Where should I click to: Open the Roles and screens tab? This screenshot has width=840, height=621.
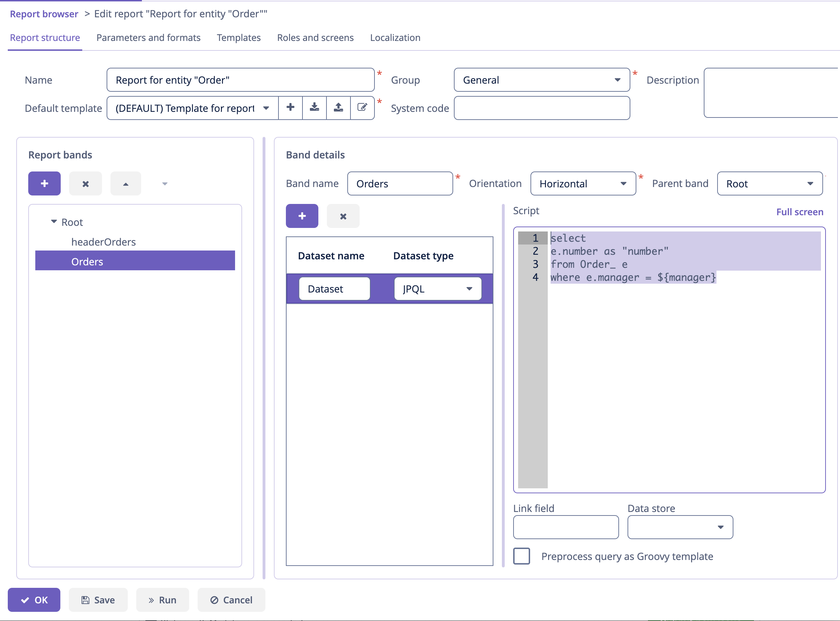click(315, 38)
